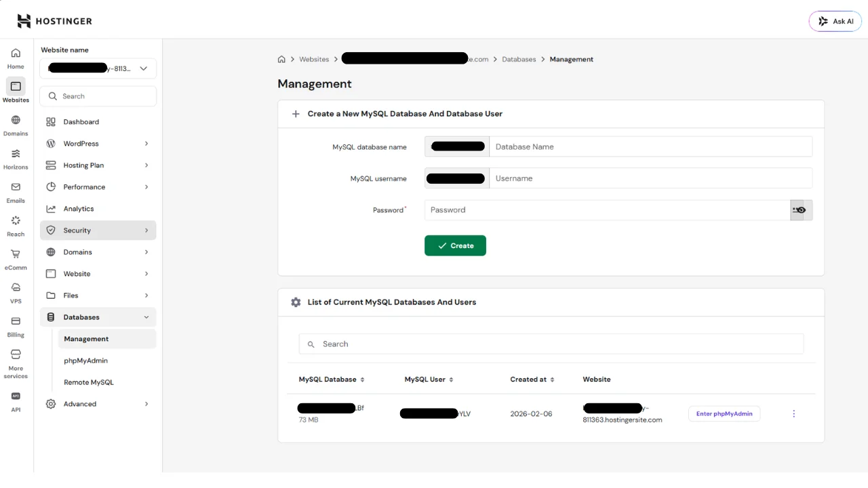Viewport: 868px width, 488px height.
Task: Click the WordPress logo icon in the sidebar
Action: [50, 144]
